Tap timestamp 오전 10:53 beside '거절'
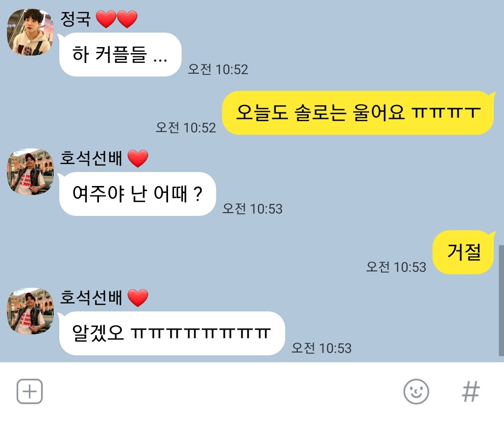The height and width of the screenshot is (421, 504). coord(396,267)
